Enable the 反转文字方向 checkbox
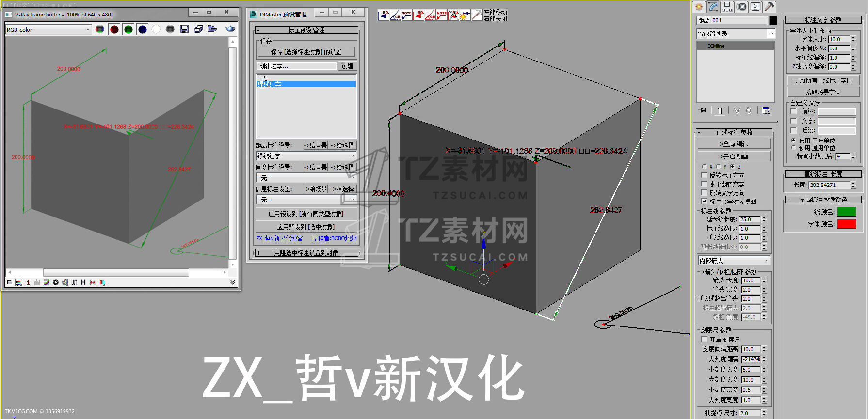Image resolution: width=868 pixels, height=419 pixels. coord(704,193)
